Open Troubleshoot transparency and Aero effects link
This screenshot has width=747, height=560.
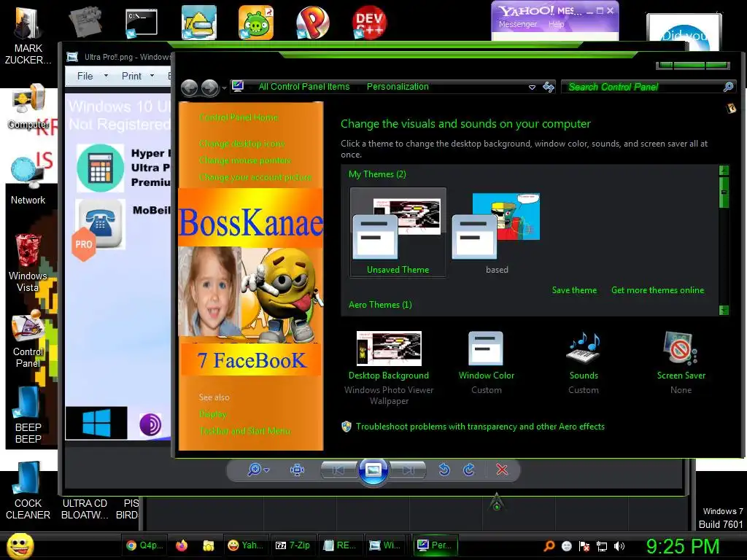480,427
